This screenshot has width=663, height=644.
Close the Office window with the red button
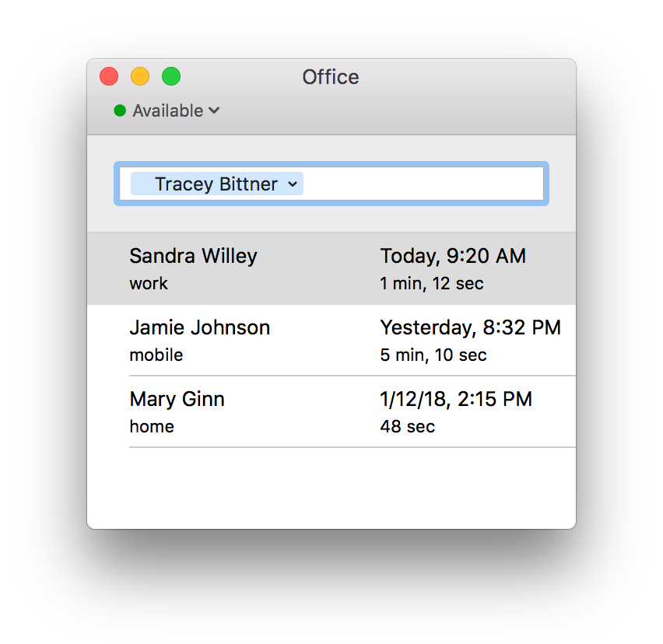pos(109,76)
